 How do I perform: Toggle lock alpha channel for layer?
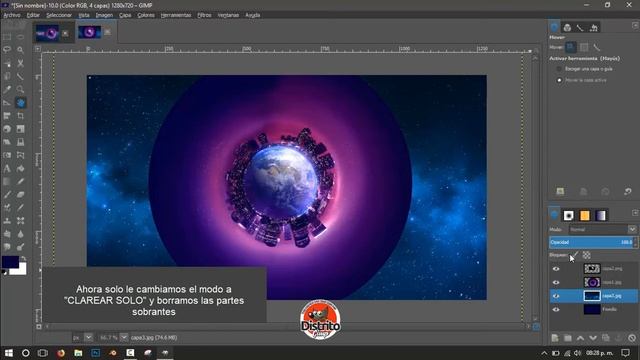(587, 255)
